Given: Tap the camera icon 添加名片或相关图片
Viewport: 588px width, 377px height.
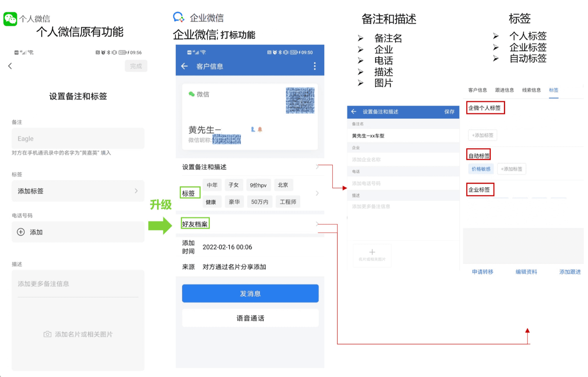Looking at the screenshot, I should [47, 334].
